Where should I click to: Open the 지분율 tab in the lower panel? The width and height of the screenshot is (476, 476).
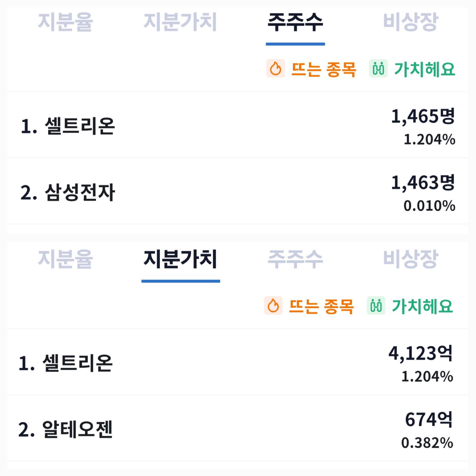tap(65, 259)
